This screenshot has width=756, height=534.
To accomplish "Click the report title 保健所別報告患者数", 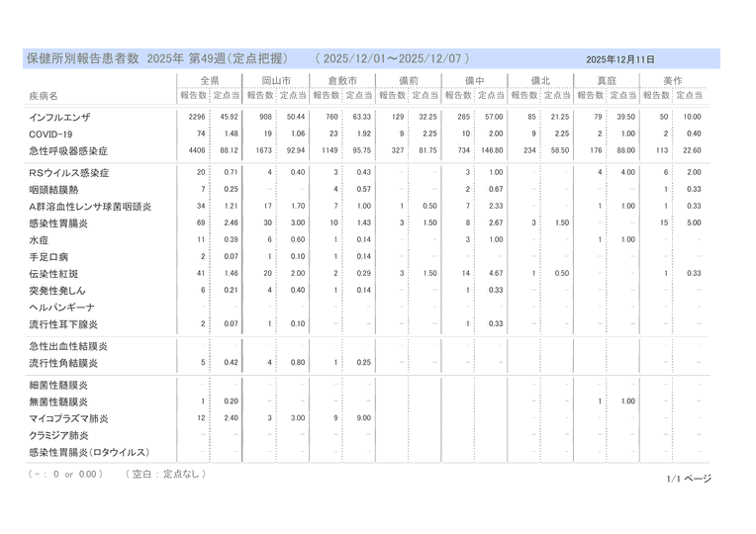I will click(x=84, y=59).
